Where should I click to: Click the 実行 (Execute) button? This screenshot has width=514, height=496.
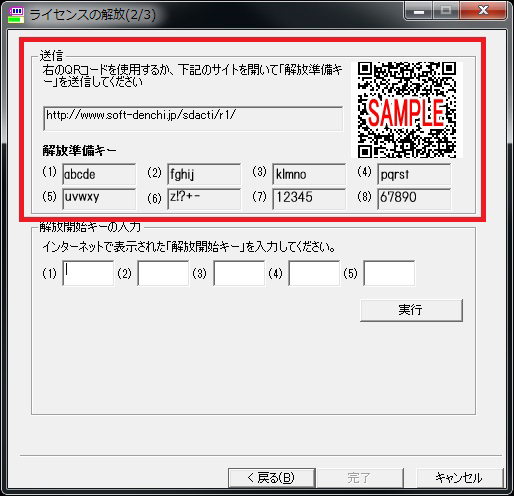(411, 310)
